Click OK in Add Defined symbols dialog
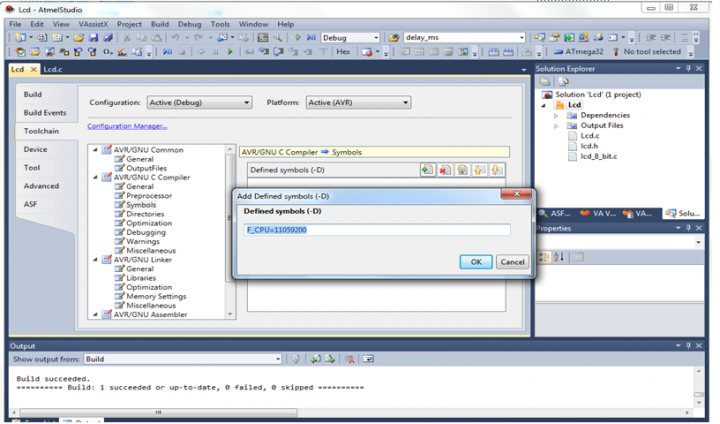The width and height of the screenshot is (720, 424). click(x=476, y=262)
